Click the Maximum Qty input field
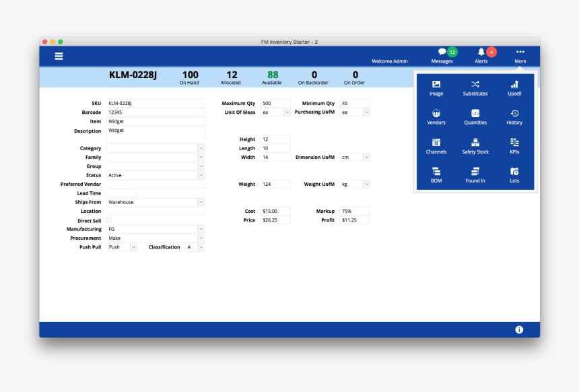The image size is (579, 392). click(275, 104)
